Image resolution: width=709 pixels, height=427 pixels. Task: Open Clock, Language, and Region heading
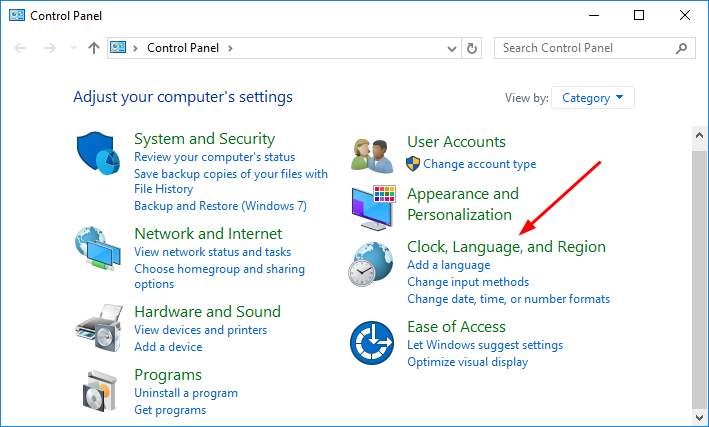click(x=506, y=247)
